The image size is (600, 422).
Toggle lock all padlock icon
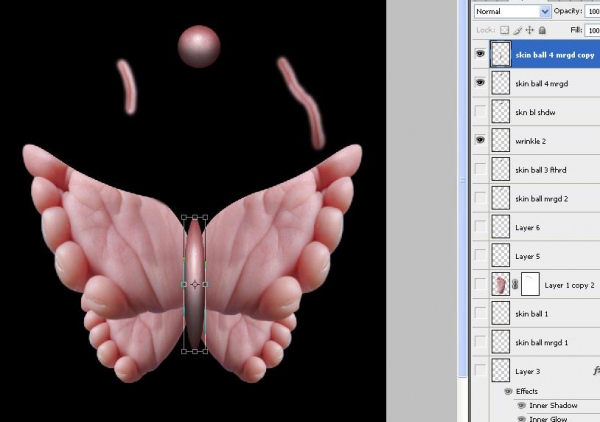click(x=542, y=30)
